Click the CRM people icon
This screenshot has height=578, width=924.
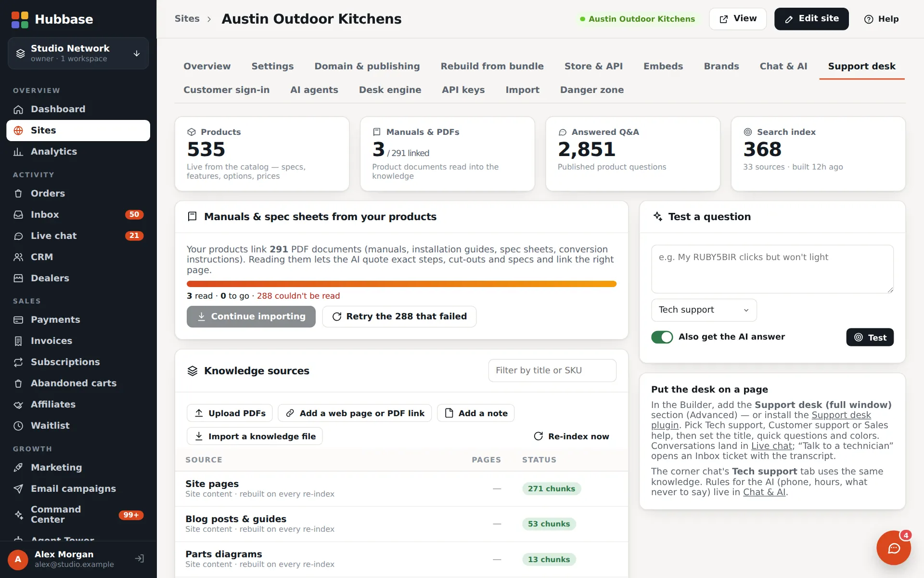click(x=18, y=257)
